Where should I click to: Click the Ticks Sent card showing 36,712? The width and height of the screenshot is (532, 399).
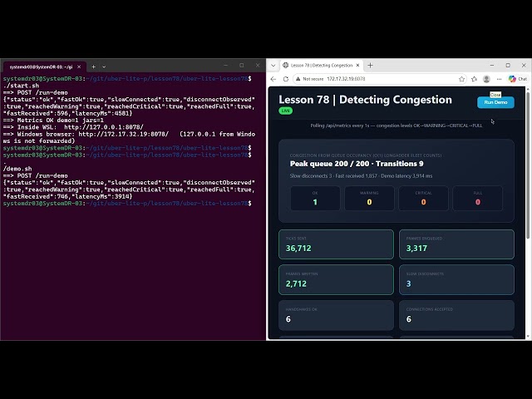click(x=336, y=244)
